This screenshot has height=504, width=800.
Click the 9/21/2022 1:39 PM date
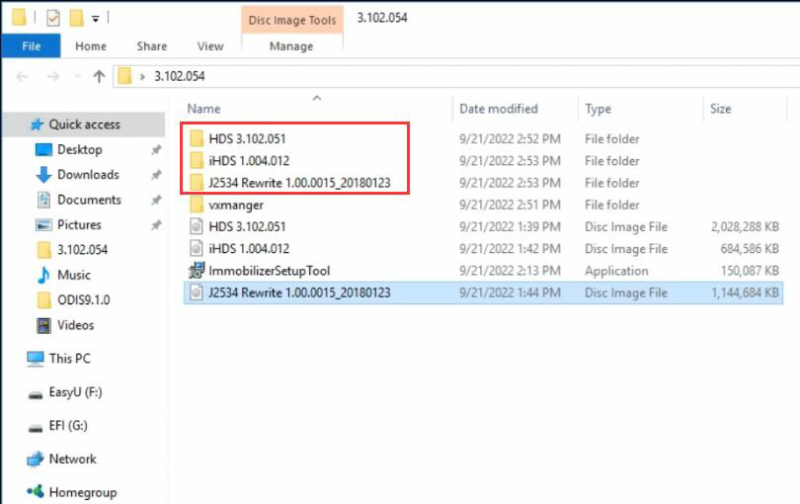[510, 226]
